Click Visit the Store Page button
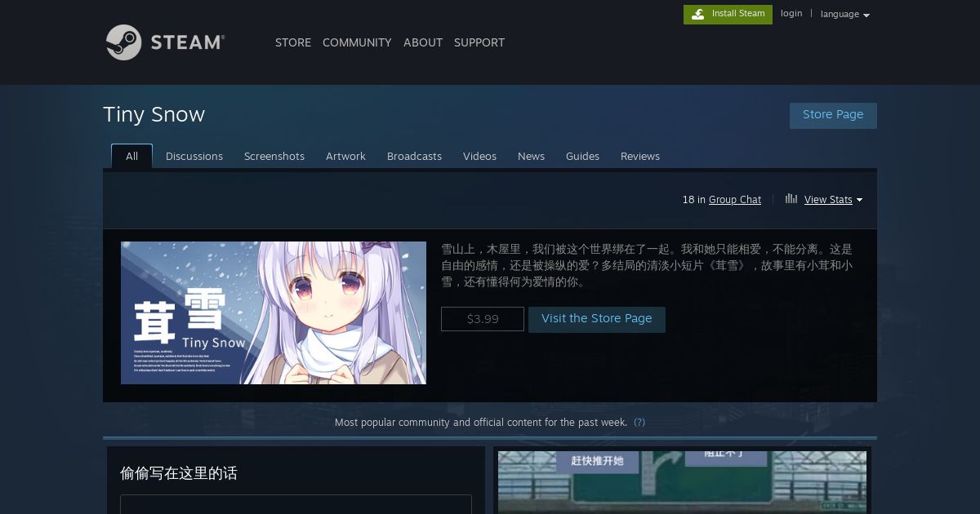The height and width of the screenshot is (514, 980). tap(597, 319)
